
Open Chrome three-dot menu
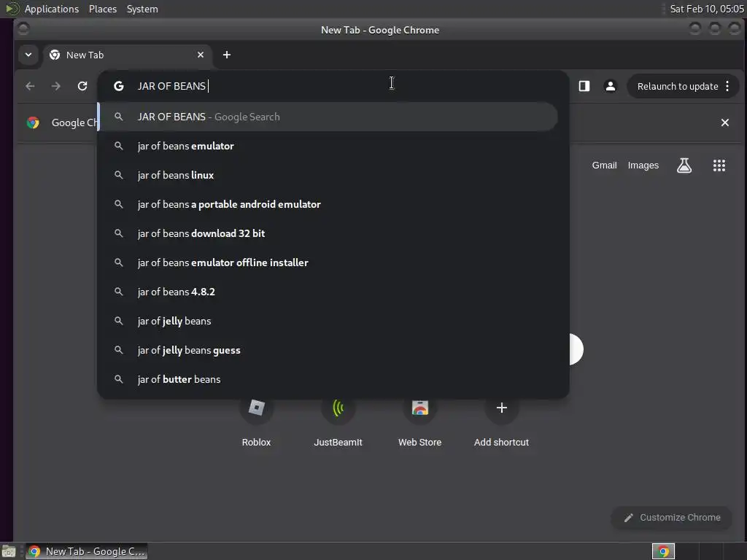[x=727, y=86]
